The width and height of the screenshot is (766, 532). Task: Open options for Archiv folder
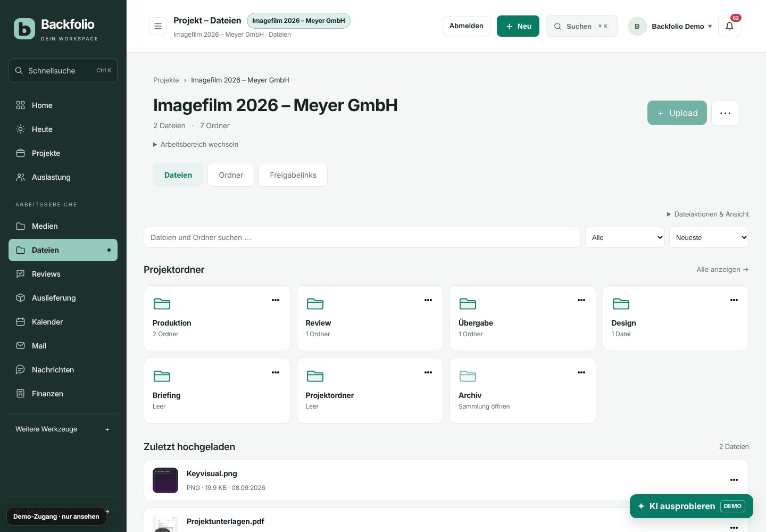pyautogui.click(x=581, y=372)
